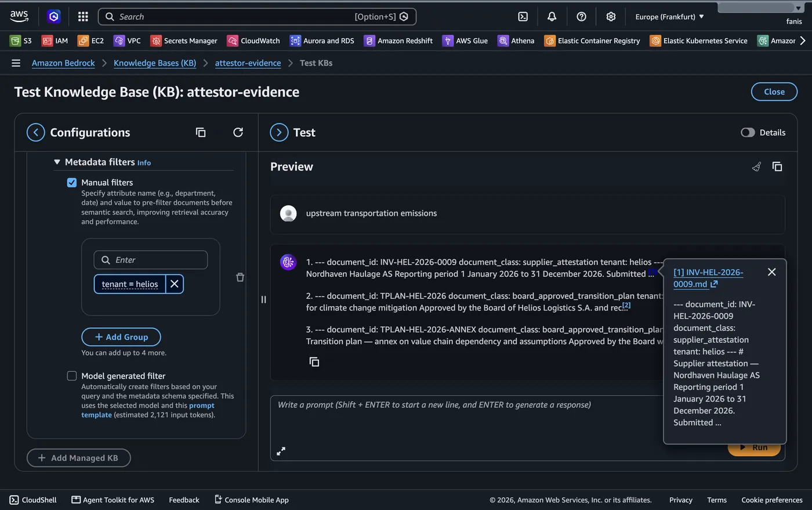Click the Add Group button
Viewport: 812px width, 510px height.
click(121, 337)
